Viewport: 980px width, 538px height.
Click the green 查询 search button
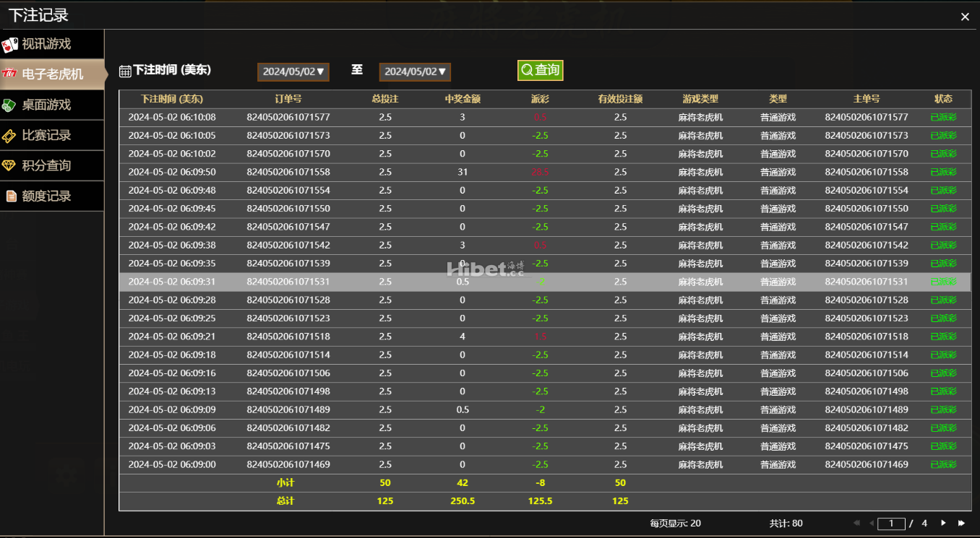click(540, 70)
